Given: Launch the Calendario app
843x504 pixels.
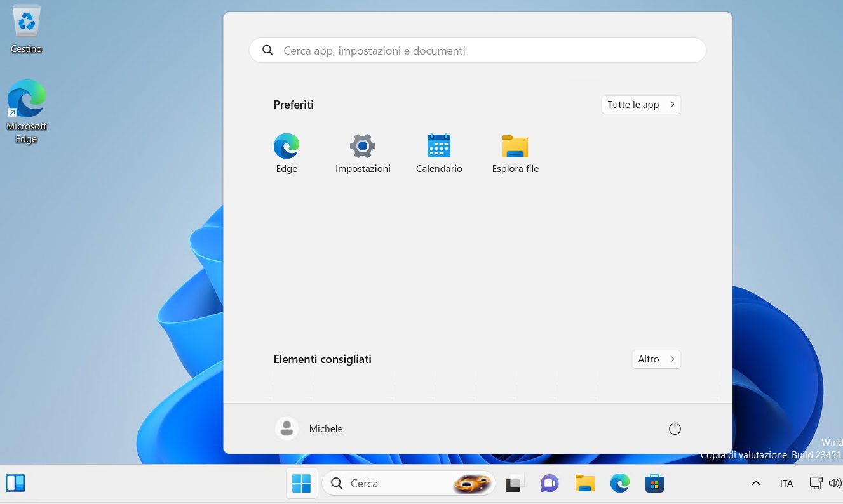Looking at the screenshot, I should point(439,154).
